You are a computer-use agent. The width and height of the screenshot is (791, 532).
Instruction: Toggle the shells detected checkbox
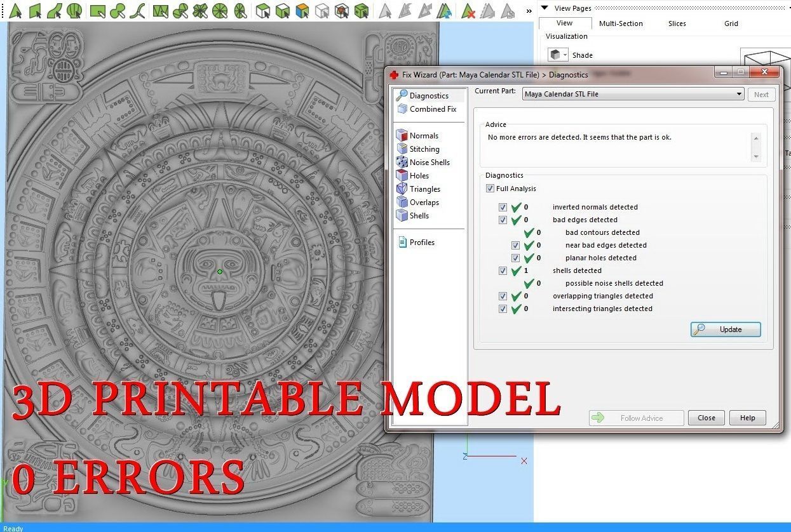[x=503, y=271]
